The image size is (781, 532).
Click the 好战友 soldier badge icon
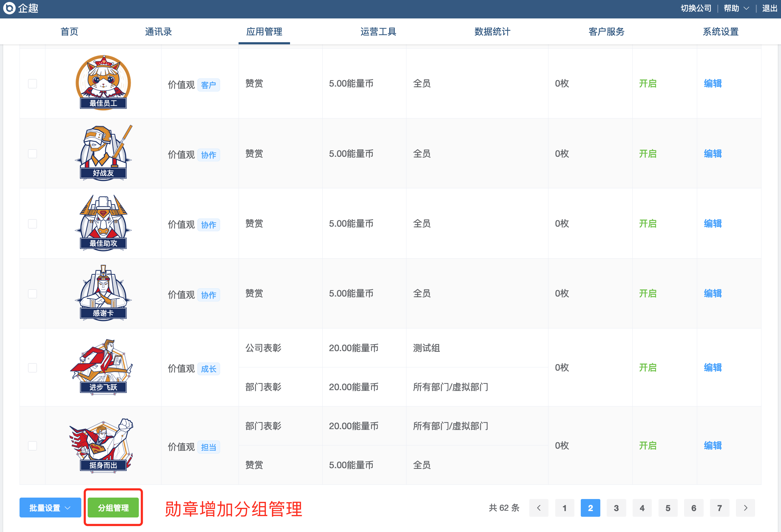point(103,153)
